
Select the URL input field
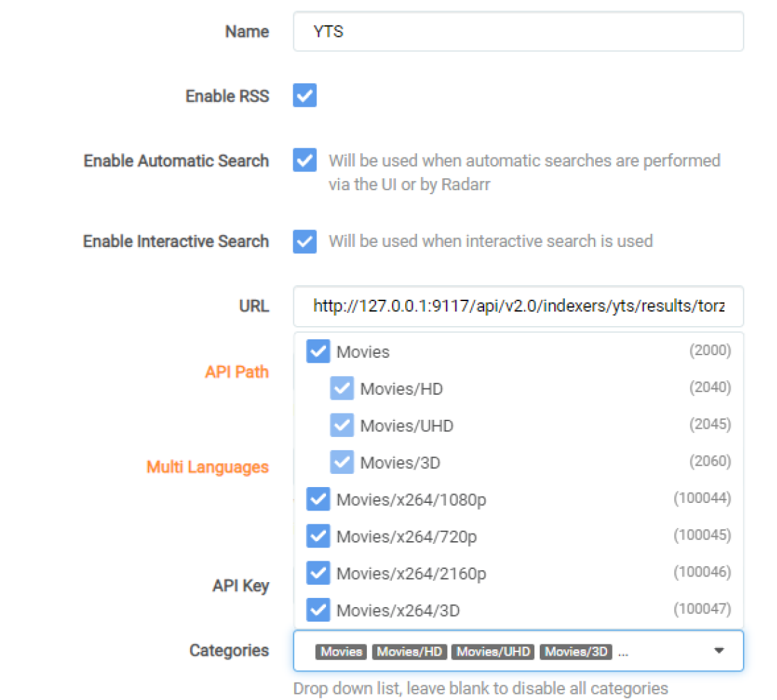click(518, 306)
